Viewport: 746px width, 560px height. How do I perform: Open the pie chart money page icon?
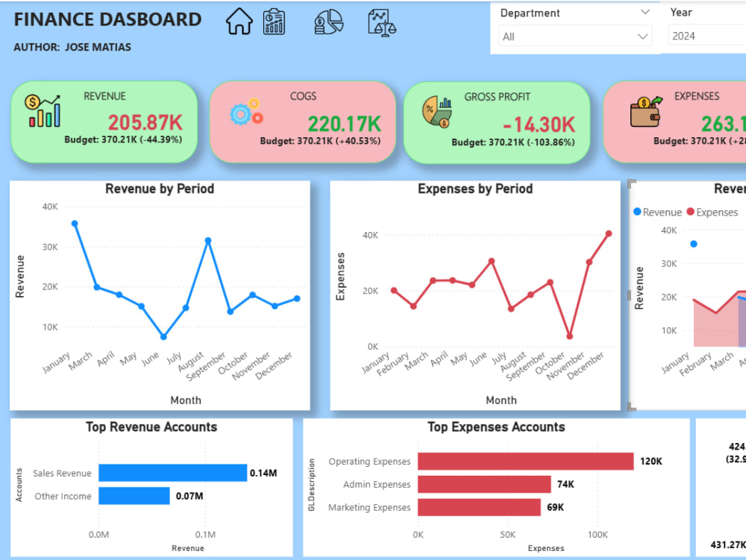(x=328, y=22)
